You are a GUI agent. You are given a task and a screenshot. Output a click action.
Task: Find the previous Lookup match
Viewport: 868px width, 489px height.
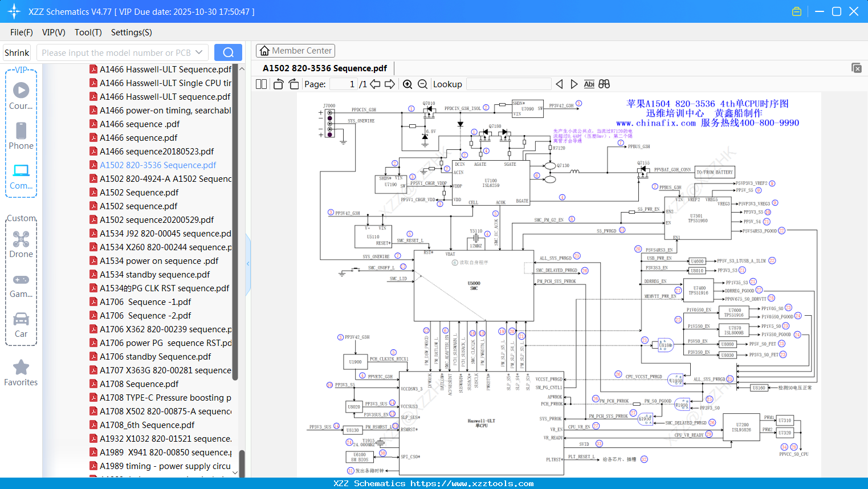pos(559,84)
